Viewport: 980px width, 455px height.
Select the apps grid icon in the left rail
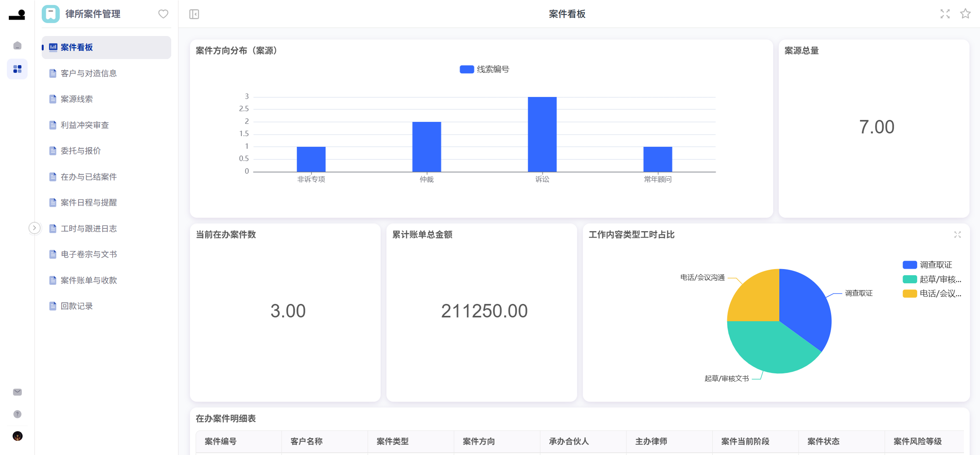click(17, 69)
